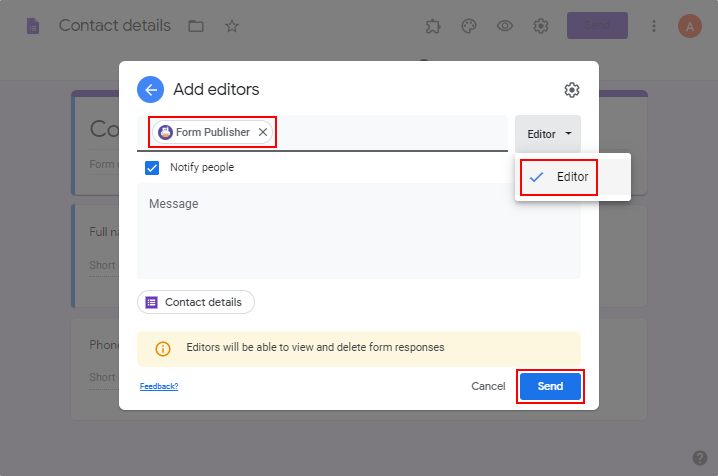Click the blue Send button in the dialog
This screenshot has height=476, width=718.
[550, 386]
